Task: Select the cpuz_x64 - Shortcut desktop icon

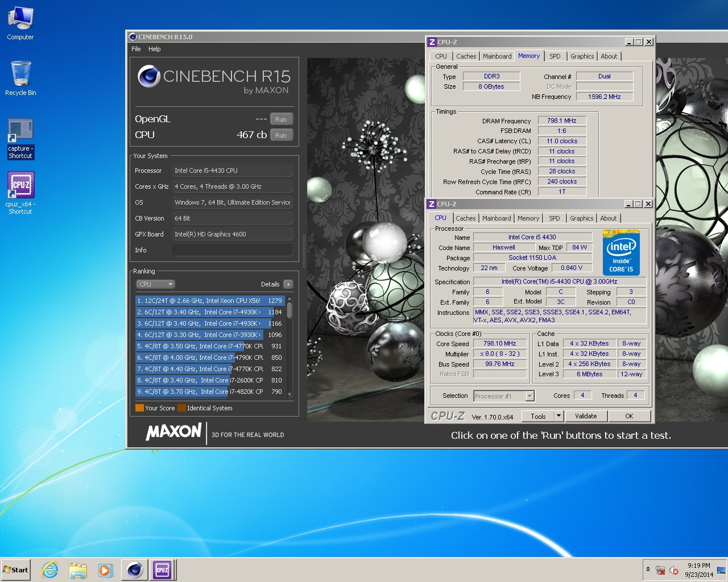Action: click(20, 193)
